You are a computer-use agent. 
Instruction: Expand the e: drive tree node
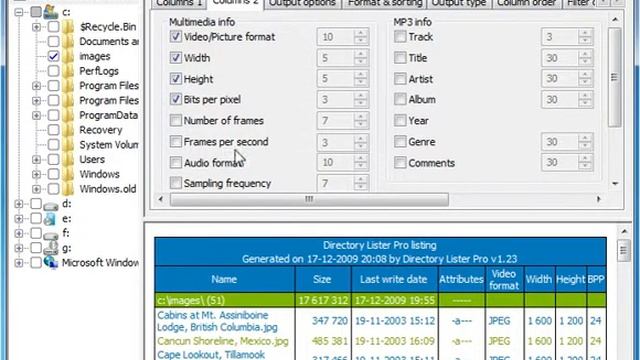[19, 219]
